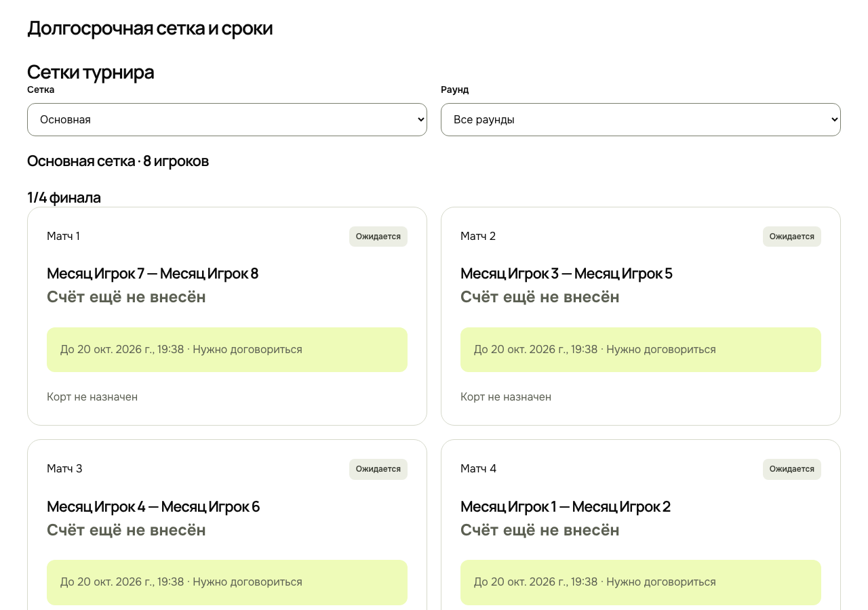
Task: Click Корт не назначен in Матч 1
Action: (92, 396)
